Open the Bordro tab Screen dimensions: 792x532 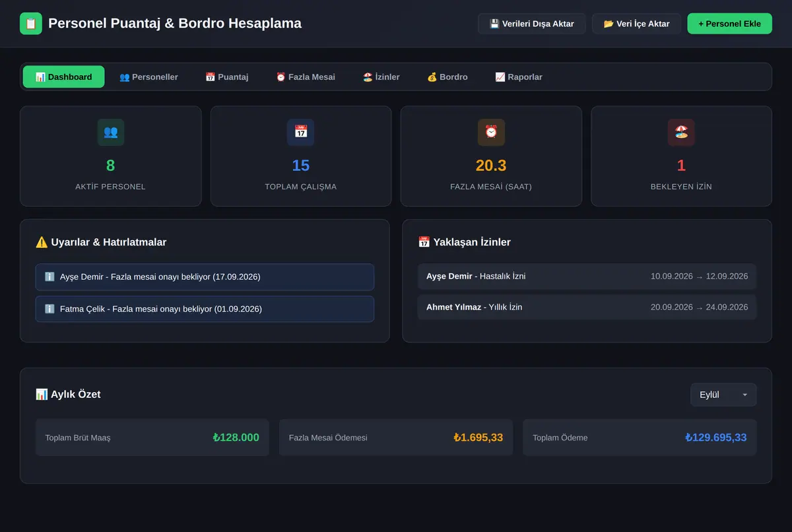[447, 77]
